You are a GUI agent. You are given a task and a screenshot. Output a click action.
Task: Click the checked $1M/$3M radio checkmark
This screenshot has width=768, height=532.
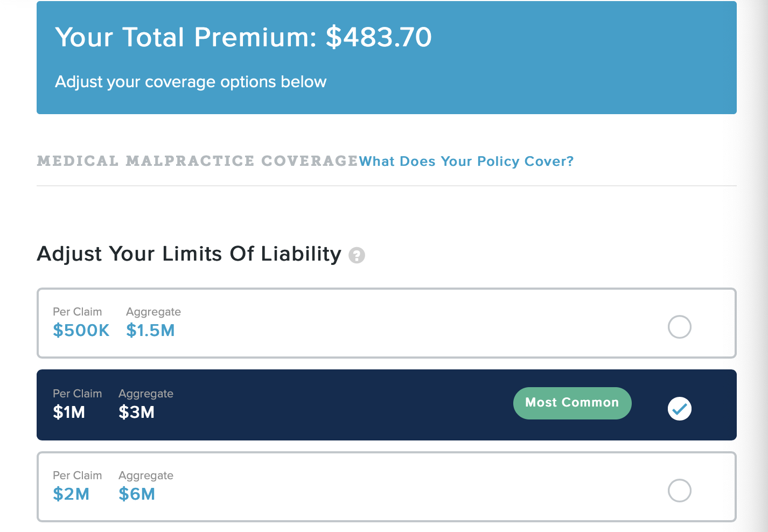tap(679, 409)
